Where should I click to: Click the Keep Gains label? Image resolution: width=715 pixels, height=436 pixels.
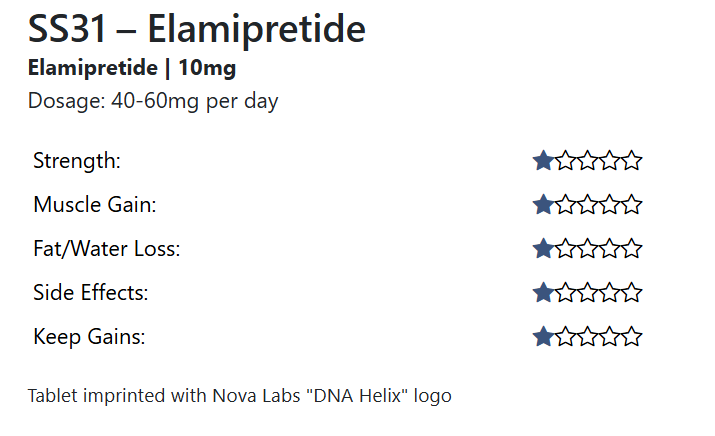point(89,337)
